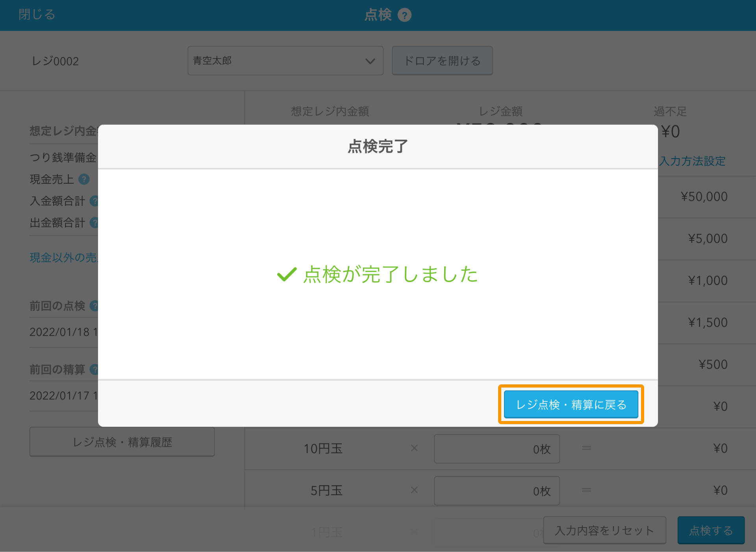Click the 想定レジ内金額 column header
The height and width of the screenshot is (552, 756).
[x=330, y=111]
